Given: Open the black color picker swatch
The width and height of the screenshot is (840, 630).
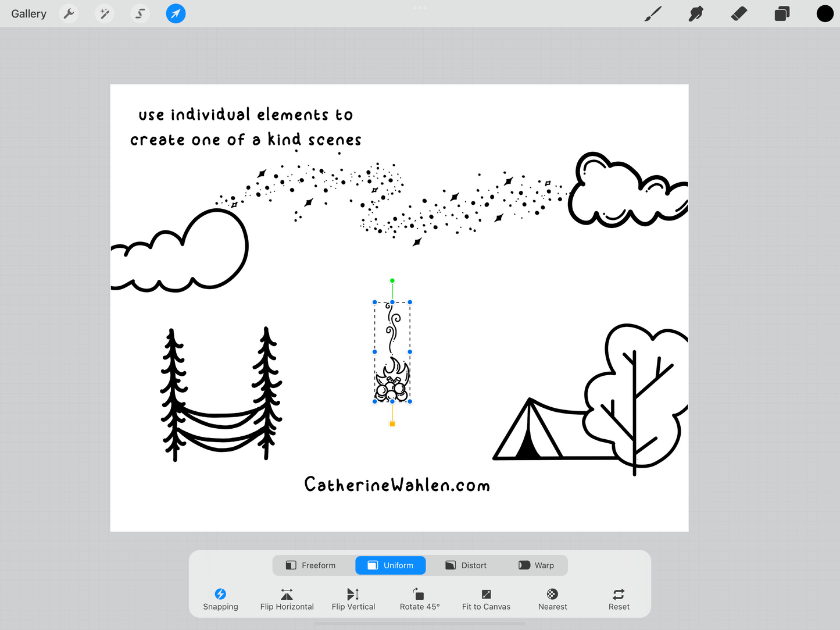Looking at the screenshot, I should point(824,13).
